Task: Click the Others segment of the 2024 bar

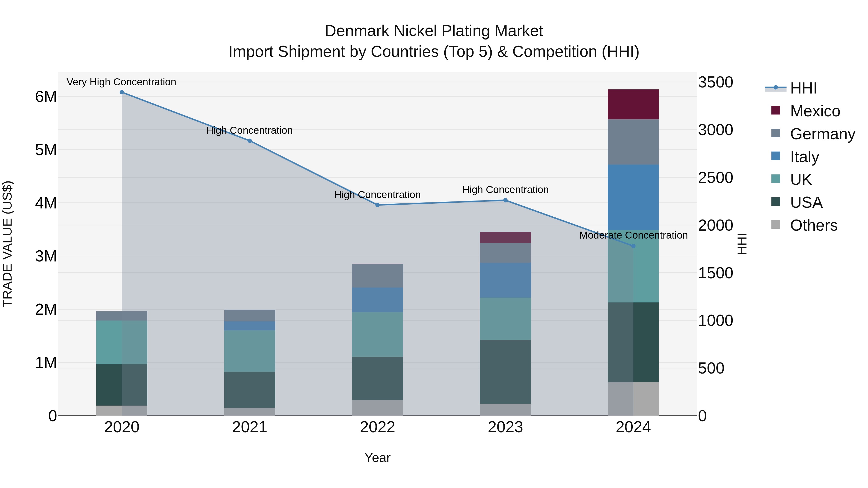Action: point(633,399)
